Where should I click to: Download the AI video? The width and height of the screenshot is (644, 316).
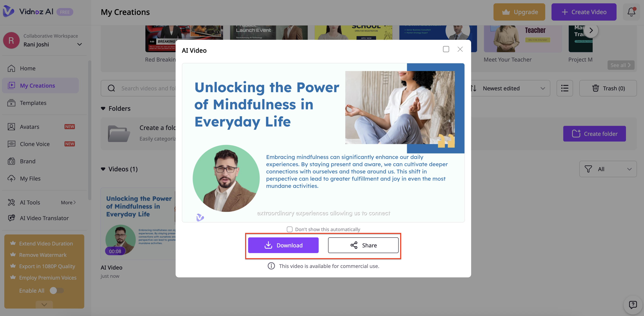coord(283,245)
